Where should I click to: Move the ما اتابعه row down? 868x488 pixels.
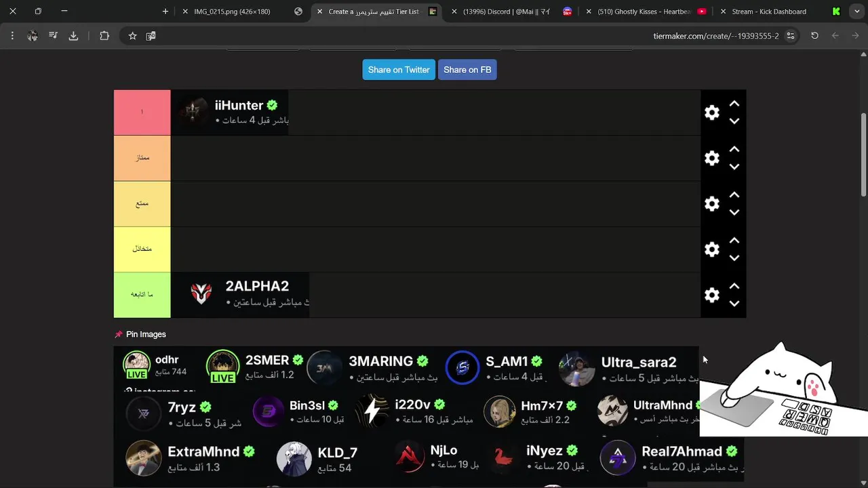(734, 304)
